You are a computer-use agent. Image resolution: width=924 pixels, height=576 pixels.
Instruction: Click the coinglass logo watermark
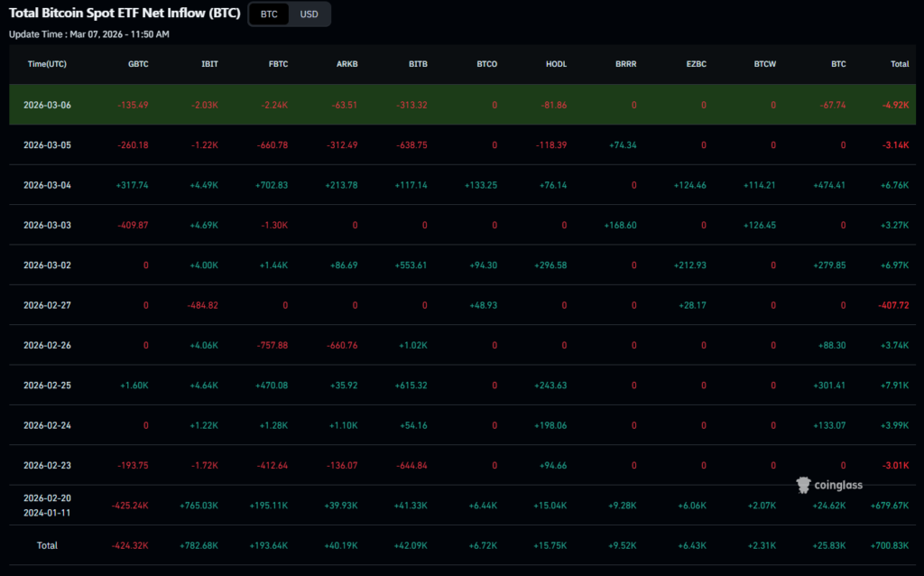(828, 485)
